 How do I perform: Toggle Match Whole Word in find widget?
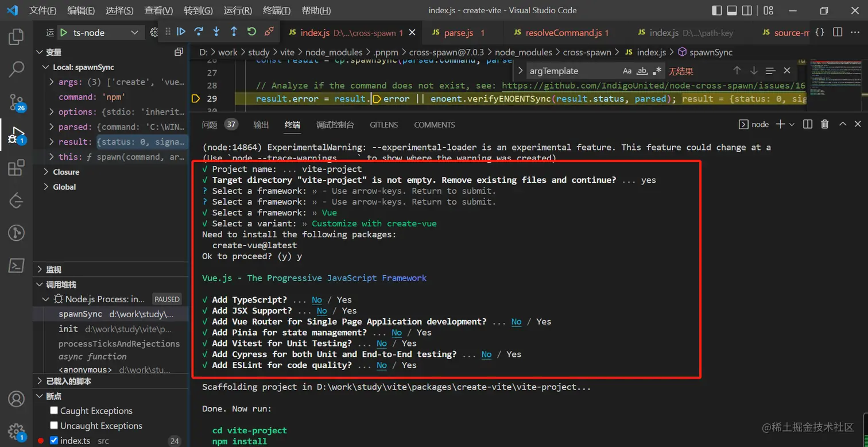(x=642, y=71)
